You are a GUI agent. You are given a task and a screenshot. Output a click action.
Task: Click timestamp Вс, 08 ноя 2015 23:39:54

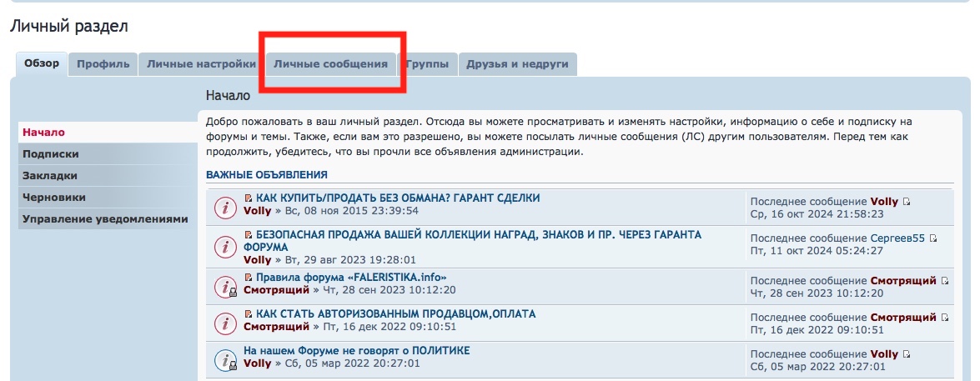tap(351, 210)
